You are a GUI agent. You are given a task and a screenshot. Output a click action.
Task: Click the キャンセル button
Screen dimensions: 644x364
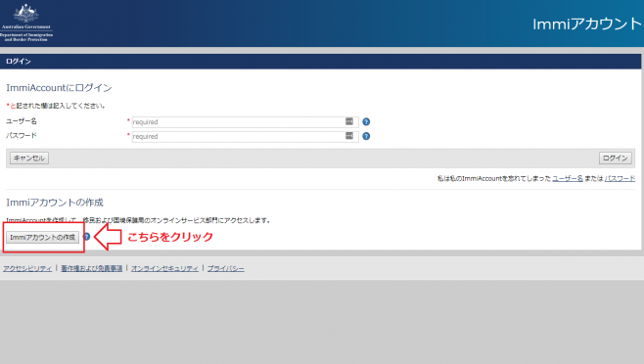click(29, 159)
